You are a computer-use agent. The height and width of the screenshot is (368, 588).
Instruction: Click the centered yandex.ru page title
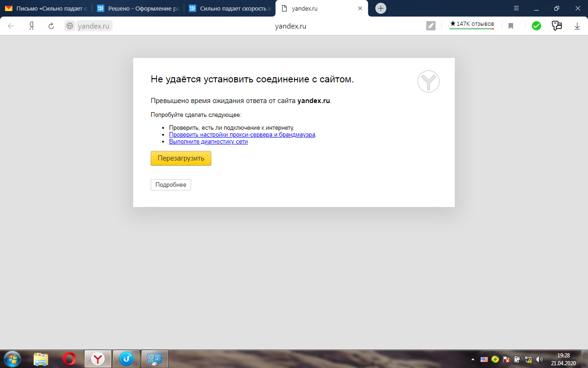(x=291, y=26)
